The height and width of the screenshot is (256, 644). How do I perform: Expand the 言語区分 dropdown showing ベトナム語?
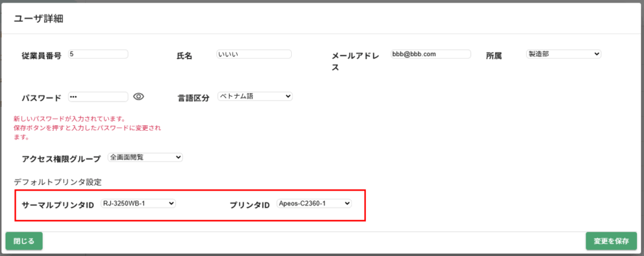click(x=255, y=97)
